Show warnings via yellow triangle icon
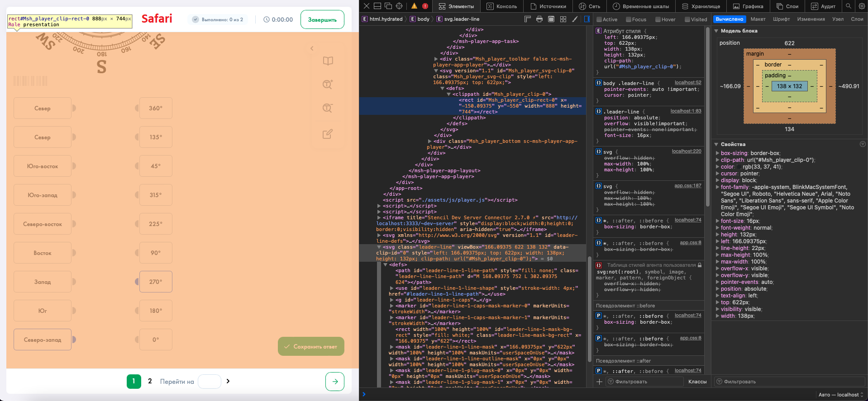The height and width of the screenshot is (401, 868). click(414, 6)
